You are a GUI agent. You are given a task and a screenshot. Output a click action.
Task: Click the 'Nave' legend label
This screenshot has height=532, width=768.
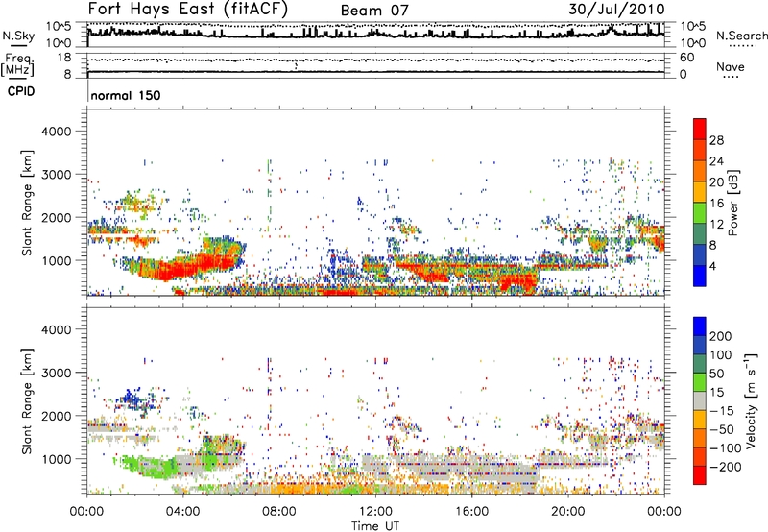[x=731, y=67]
